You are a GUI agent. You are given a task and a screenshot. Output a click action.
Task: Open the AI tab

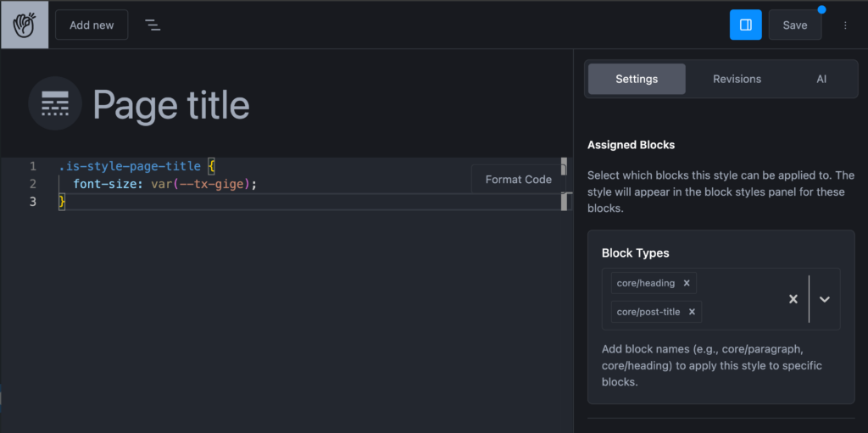(821, 79)
